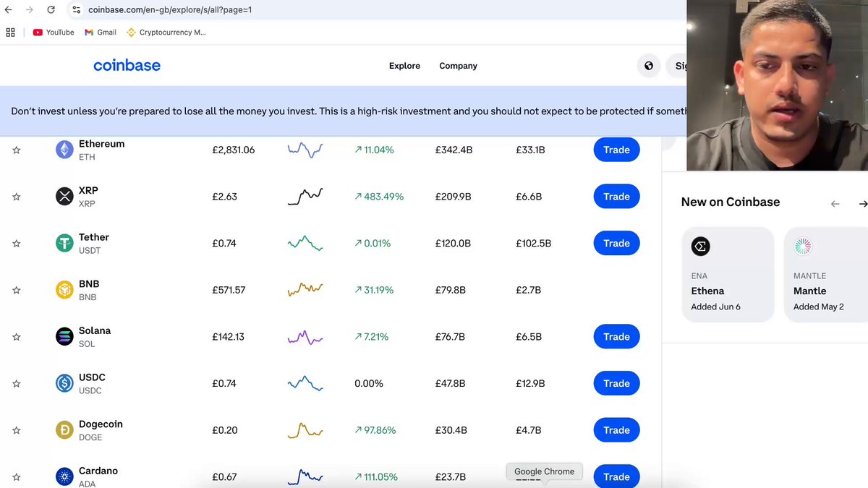Click the Trade button for Tether
This screenshot has height=488, width=868.
(616, 244)
